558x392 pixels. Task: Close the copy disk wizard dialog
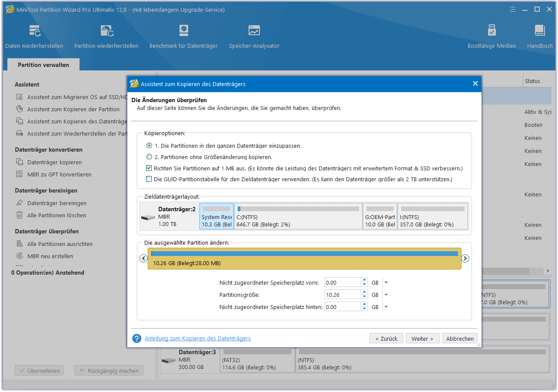point(475,83)
